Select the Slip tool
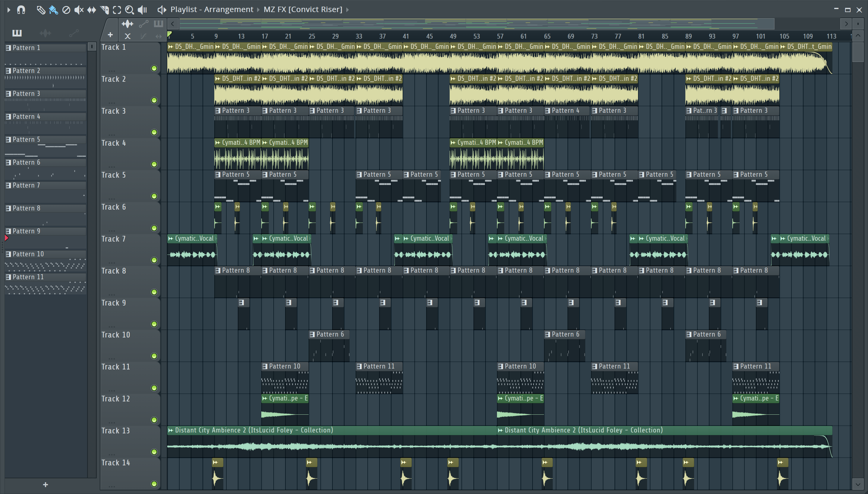 [92, 10]
